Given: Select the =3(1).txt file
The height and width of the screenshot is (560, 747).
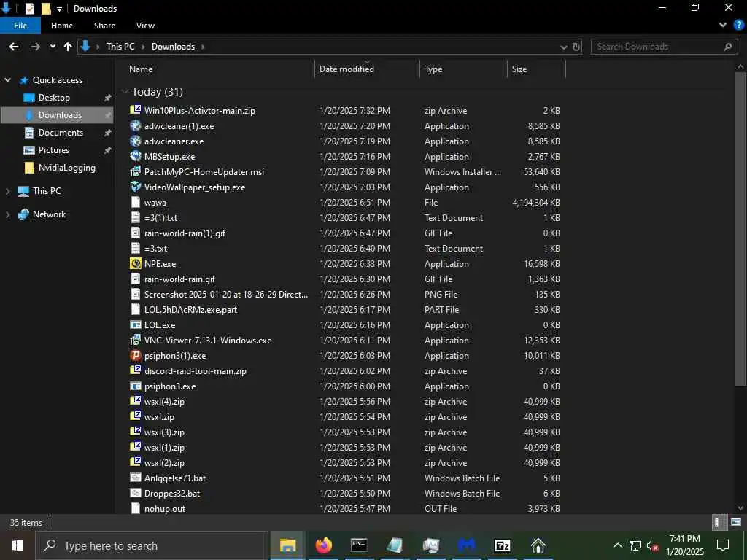Looking at the screenshot, I should tap(160, 217).
